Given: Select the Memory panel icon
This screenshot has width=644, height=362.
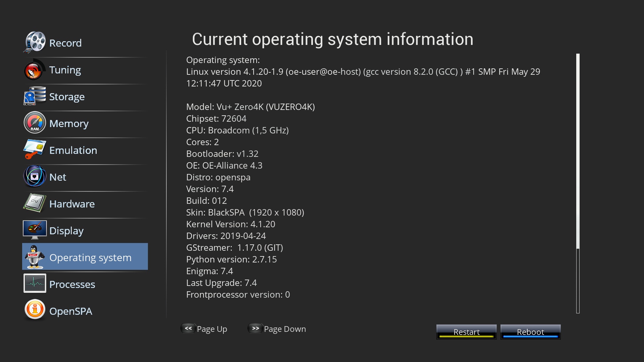Looking at the screenshot, I should click(x=35, y=123).
